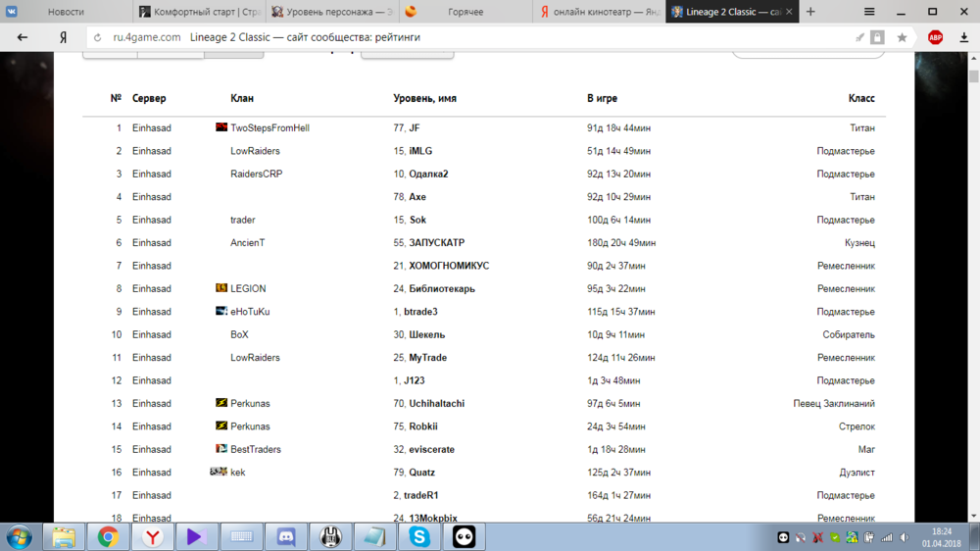The height and width of the screenshot is (551, 980).
Task: Switch to 'Уровень персонажа' tab
Action: (333, 12)
